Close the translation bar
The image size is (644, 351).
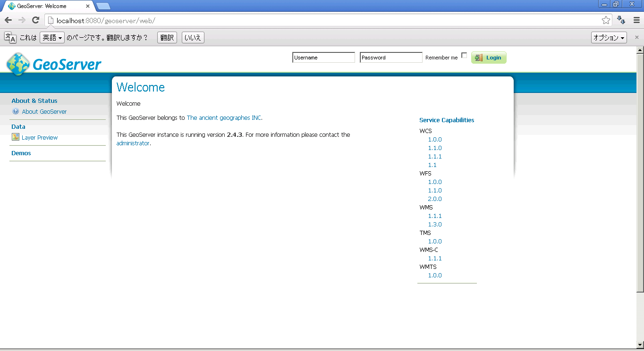pos(636,37)
